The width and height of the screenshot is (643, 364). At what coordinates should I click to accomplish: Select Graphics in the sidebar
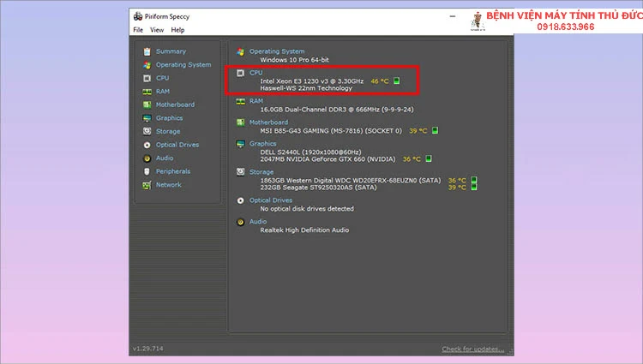pyautogui.click(x=170, y=118)
